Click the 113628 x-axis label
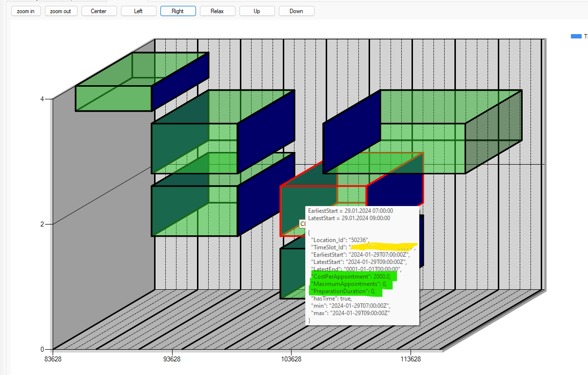This screenshot has width=588, height=375. pyautogui.click(x=411, y=359)
